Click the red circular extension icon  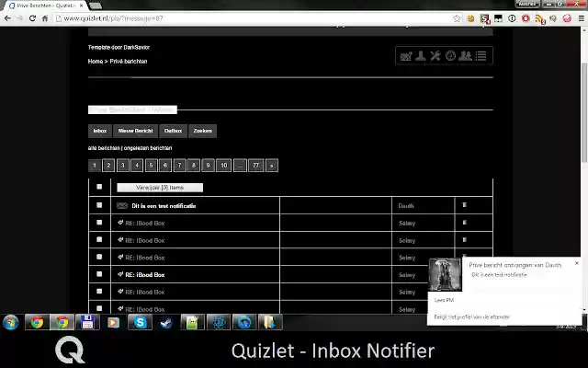[x=526, y=18]
